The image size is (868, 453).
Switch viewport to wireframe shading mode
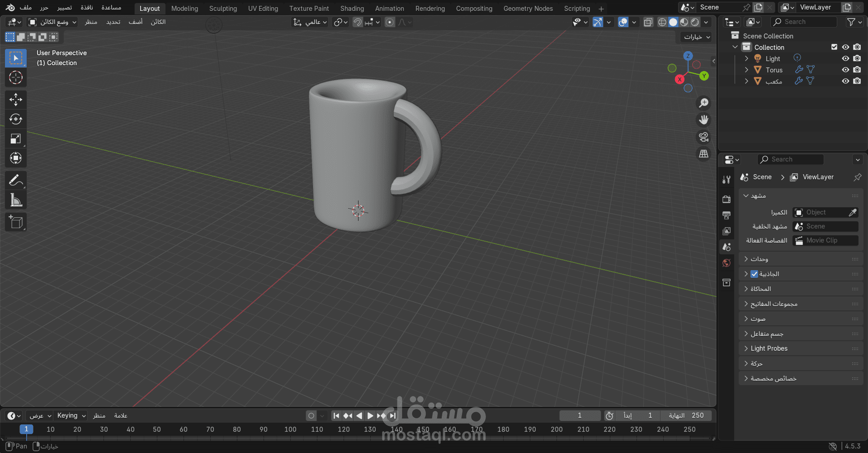(662, 22)
